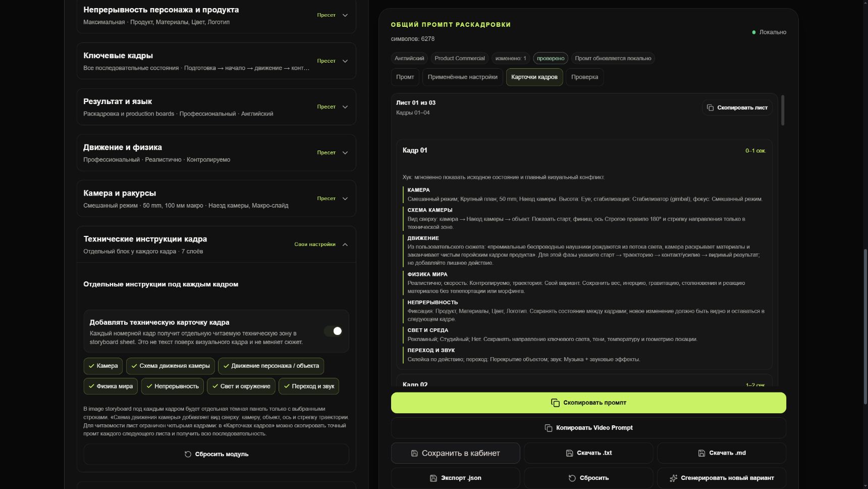The image size is (868, 489).
Task: Uncheck Схема движения камеры chip
Action: (x=171, y=366)
